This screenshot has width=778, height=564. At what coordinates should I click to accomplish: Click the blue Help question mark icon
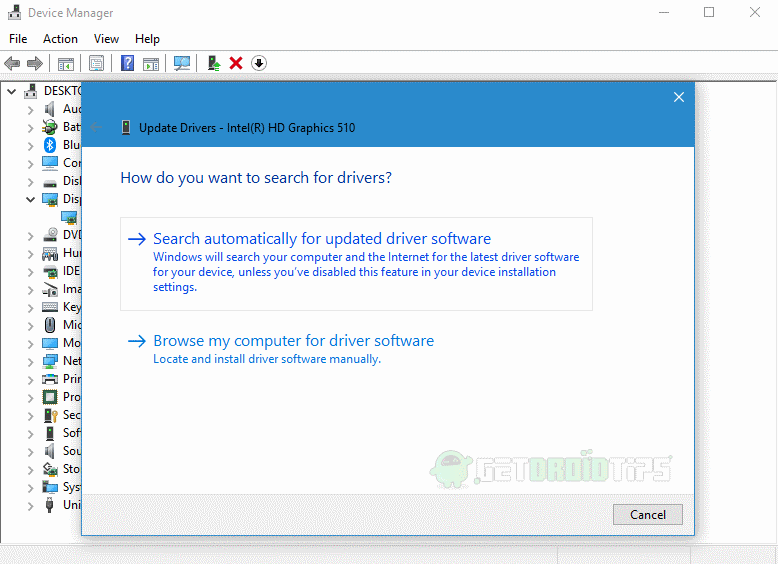(128, 63)
